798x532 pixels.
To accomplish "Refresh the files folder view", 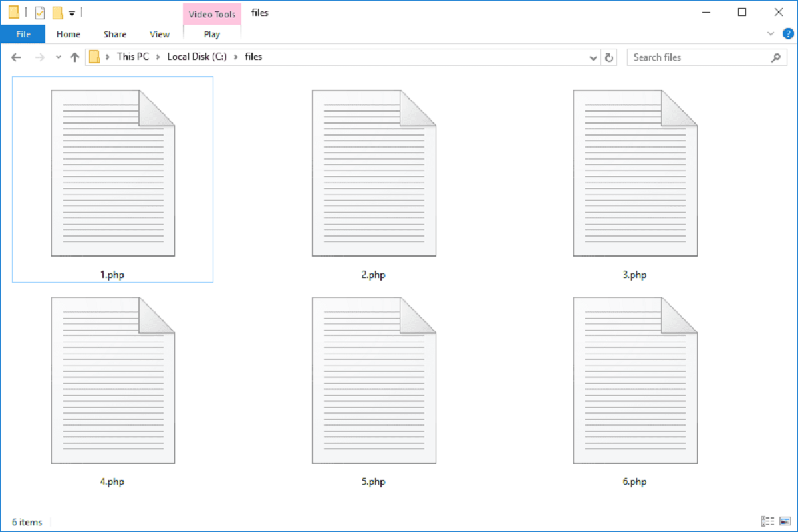I will (x=609, y=57).
